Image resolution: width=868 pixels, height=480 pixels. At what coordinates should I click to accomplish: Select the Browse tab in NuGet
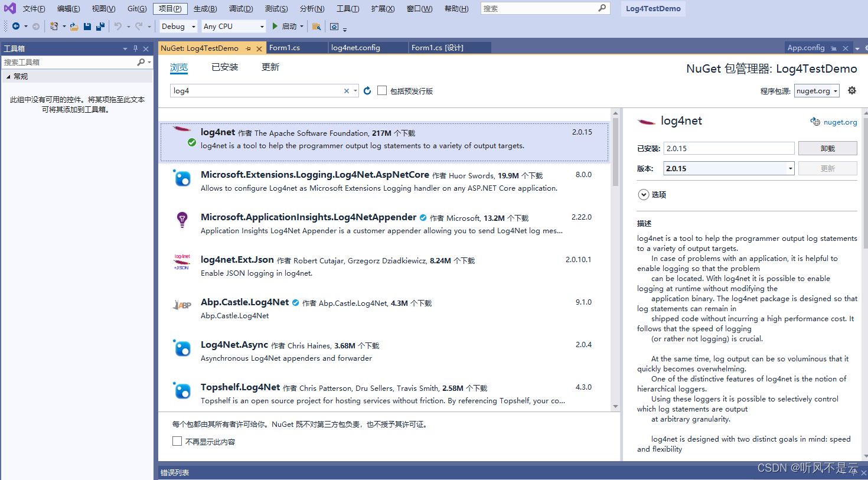[x=179, y=67]
